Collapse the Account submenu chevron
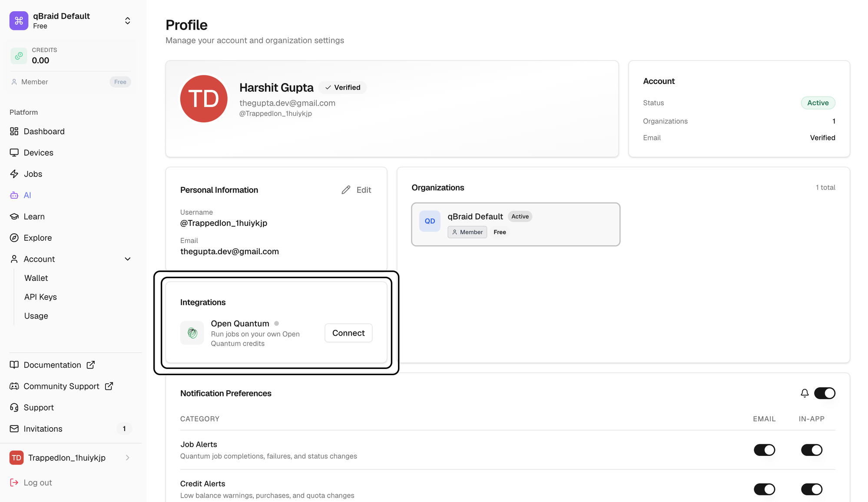The image size is (868, 502). coord(128,259)
